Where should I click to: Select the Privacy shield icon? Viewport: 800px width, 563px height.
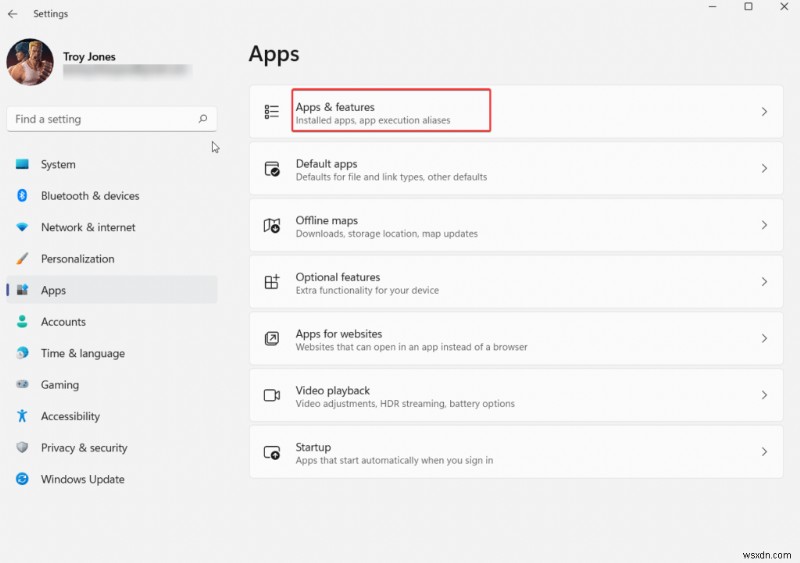22,447
